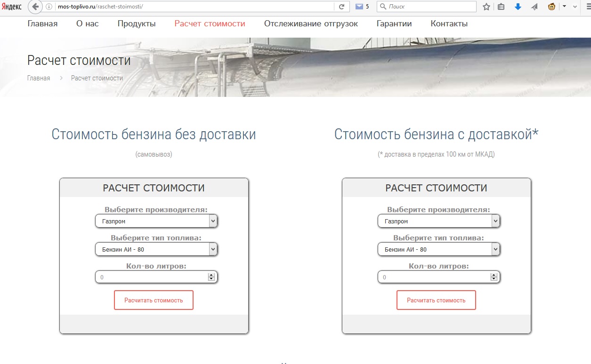Expand toolbar overflow chevron at far right
Image resolution: width=591 pixels, height=364 pixels.
575,7
